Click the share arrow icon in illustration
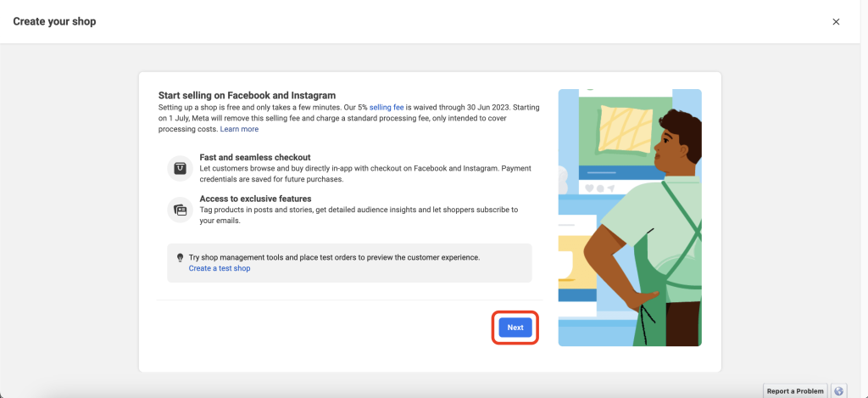 click(611, 188)
